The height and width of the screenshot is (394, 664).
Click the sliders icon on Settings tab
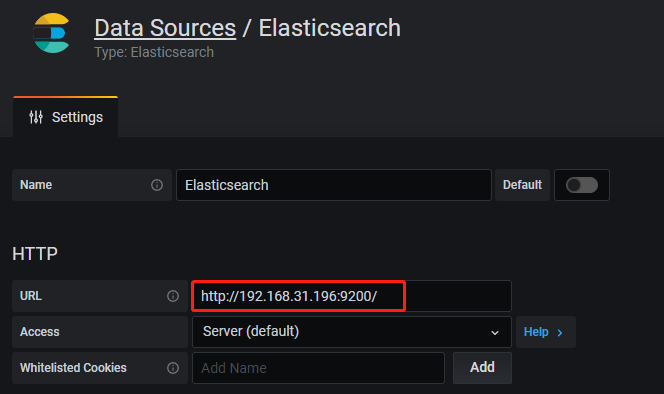(x=36, y=117)
